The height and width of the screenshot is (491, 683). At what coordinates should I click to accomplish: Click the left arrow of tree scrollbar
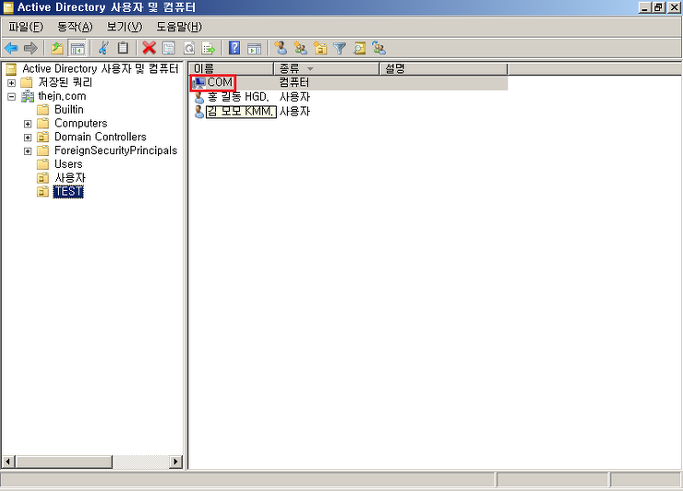[x=9, y=461]
